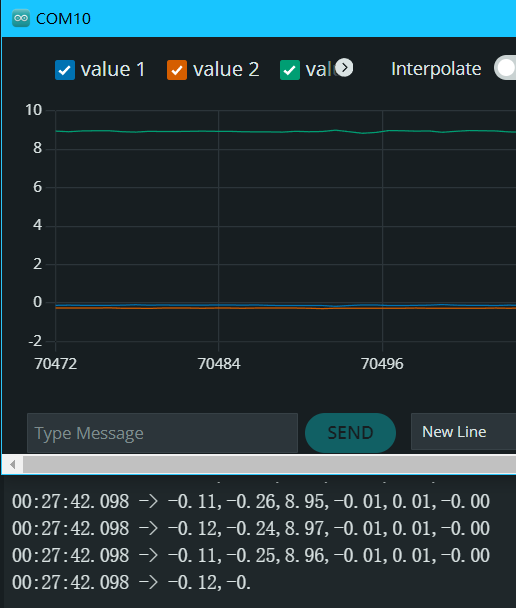Click the Arduino logo icon in title bar

(x=21, y=18)
